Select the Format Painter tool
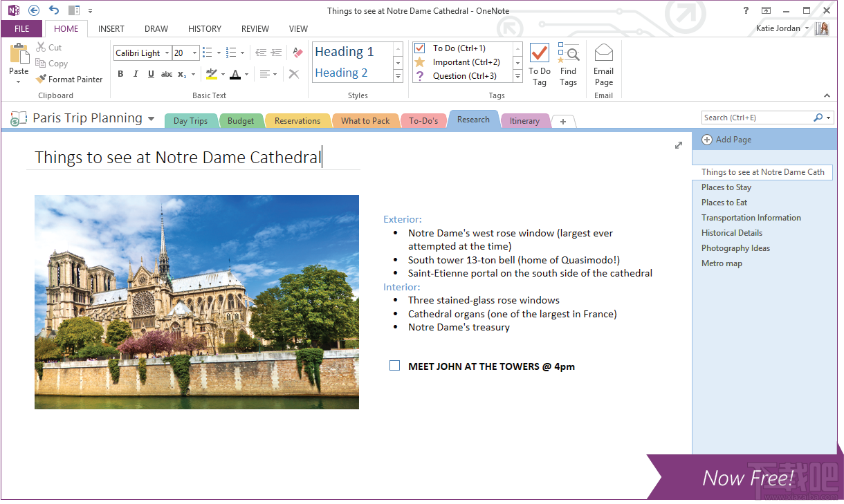This screenshot has height=504, width=844. 69,79
